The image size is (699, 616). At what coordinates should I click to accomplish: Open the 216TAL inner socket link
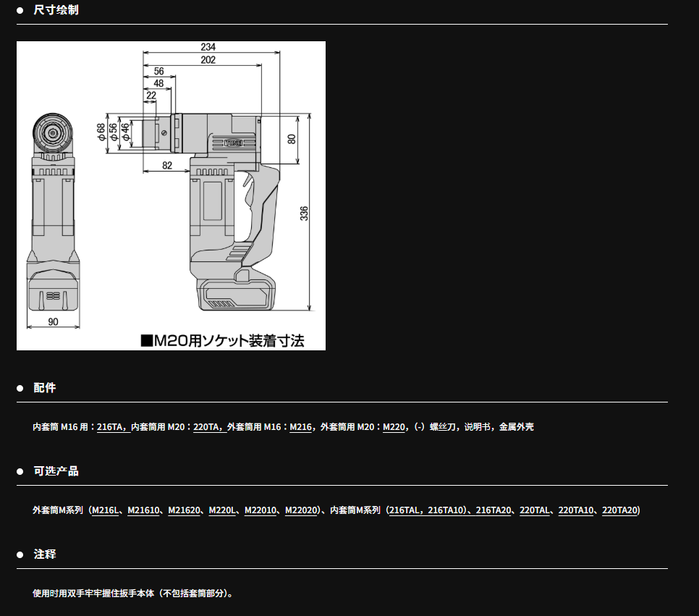(x=405, y=510)
